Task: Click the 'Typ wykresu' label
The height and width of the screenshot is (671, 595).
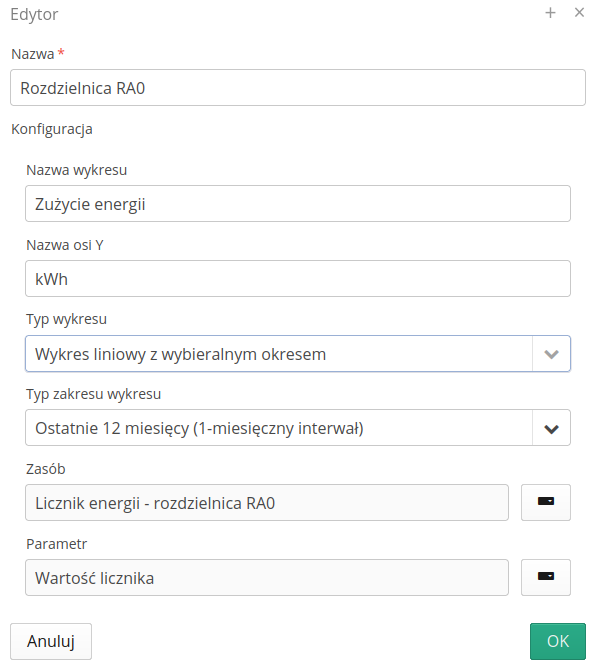Action: [x=66, y=320]
